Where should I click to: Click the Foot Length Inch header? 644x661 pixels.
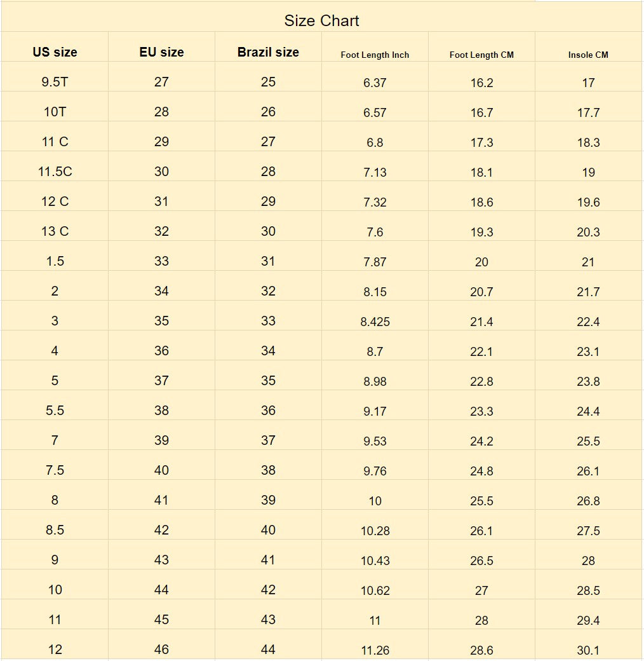pos(375,55)
